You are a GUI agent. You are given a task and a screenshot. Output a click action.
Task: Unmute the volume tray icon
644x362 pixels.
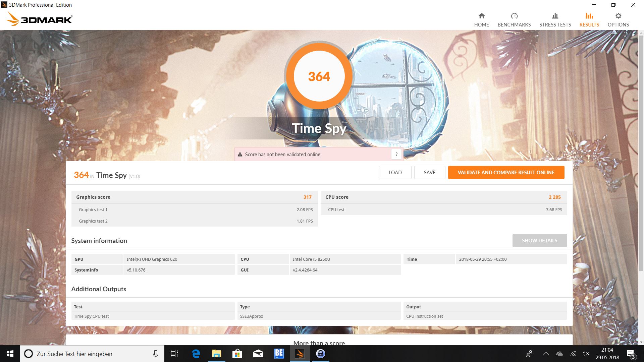586,354
